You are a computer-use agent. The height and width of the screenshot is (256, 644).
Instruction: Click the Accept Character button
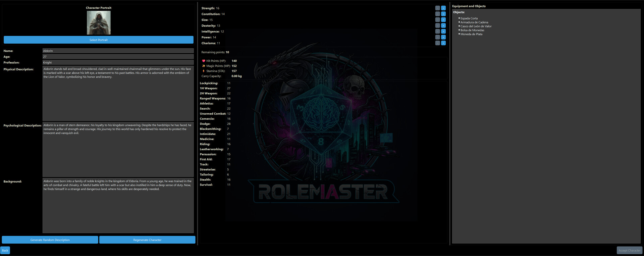tap(629, 250)
